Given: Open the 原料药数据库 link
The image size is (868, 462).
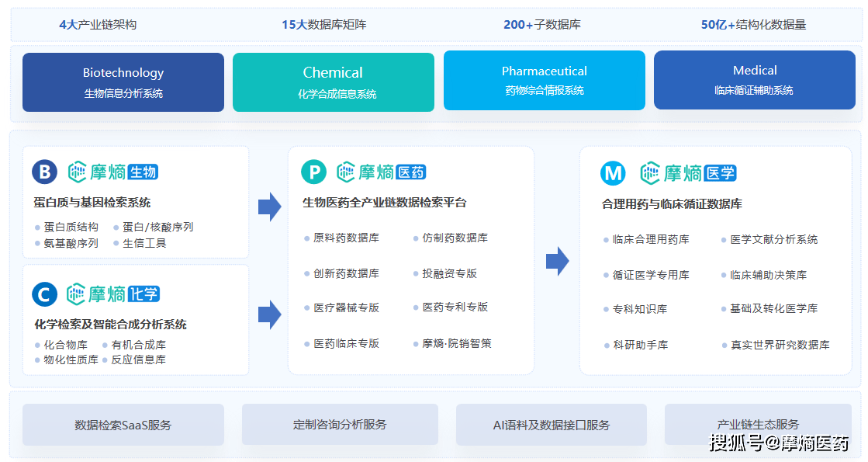Looking at the screenshot, I should pyautogui.click(x=346, y=238).
